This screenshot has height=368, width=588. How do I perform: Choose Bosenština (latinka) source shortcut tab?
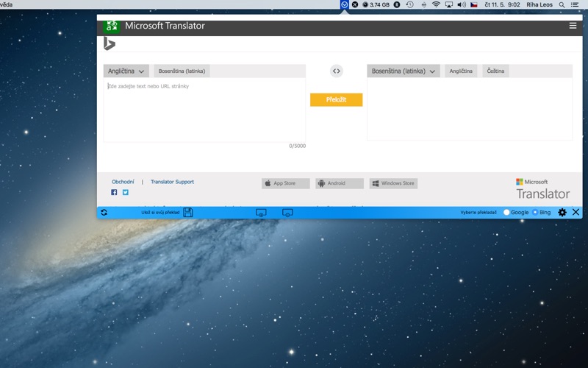[182, 71]
